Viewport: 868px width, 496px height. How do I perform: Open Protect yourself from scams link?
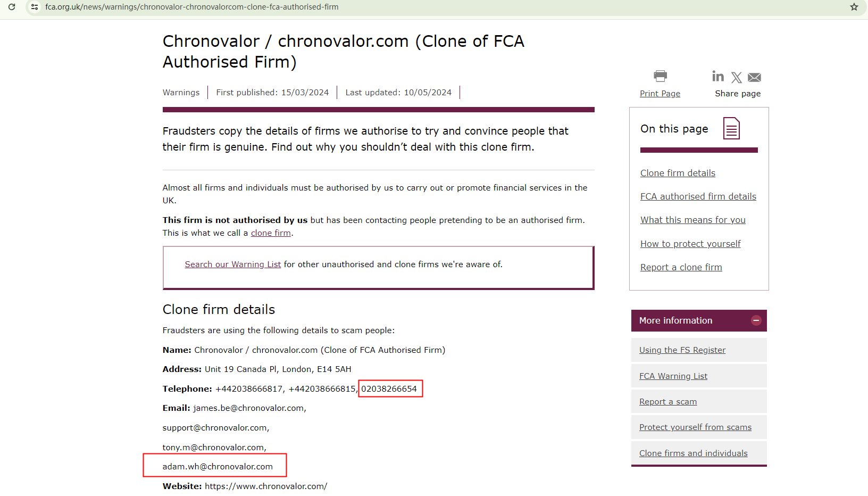coord(695,427)
